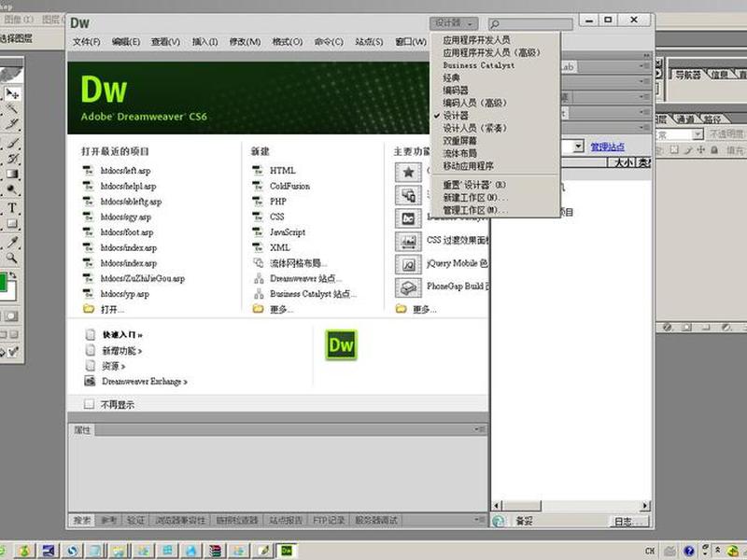This screenshot has width=747, height=560.
Task: Click the workspace search field
Action: tap(530, 24)
